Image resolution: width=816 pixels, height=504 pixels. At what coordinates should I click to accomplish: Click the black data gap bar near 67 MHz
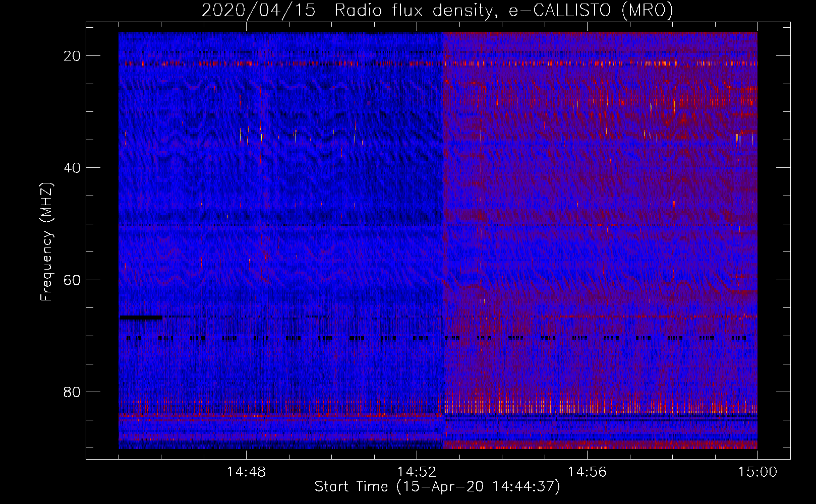point(141,318)
